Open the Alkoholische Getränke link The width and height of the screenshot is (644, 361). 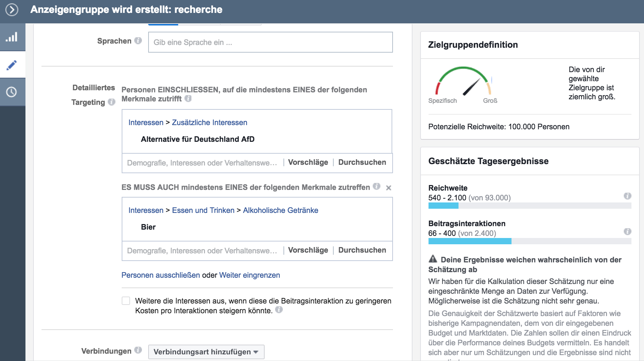click(x=281, y=210)
